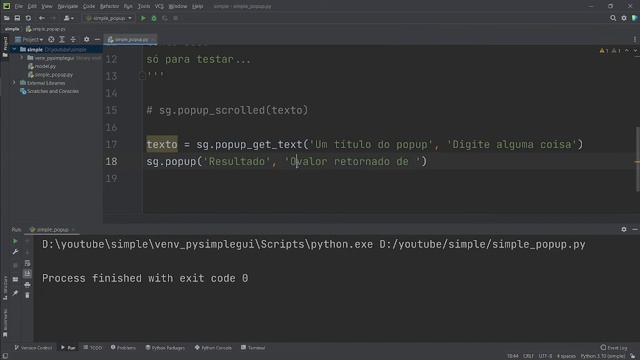Viewport: 640px width, 360px height.
Task: Open Problems tool window
Action: 123,348
